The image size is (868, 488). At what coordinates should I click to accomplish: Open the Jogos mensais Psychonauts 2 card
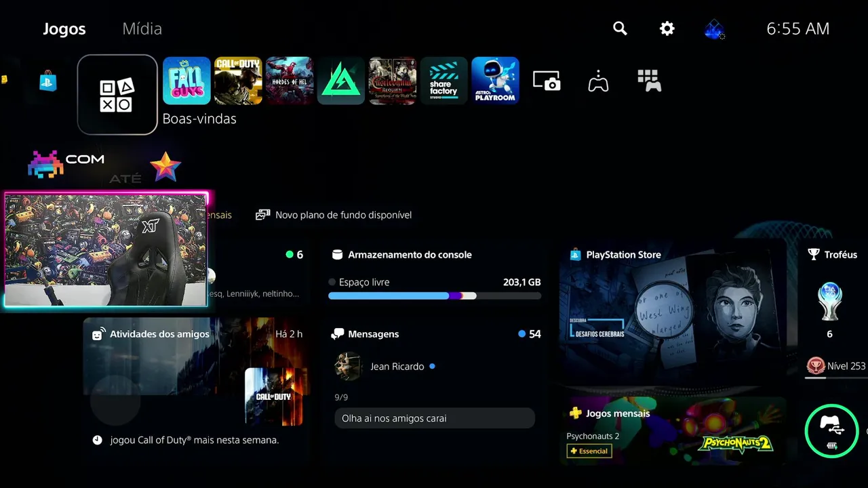[x=673, y=431]
